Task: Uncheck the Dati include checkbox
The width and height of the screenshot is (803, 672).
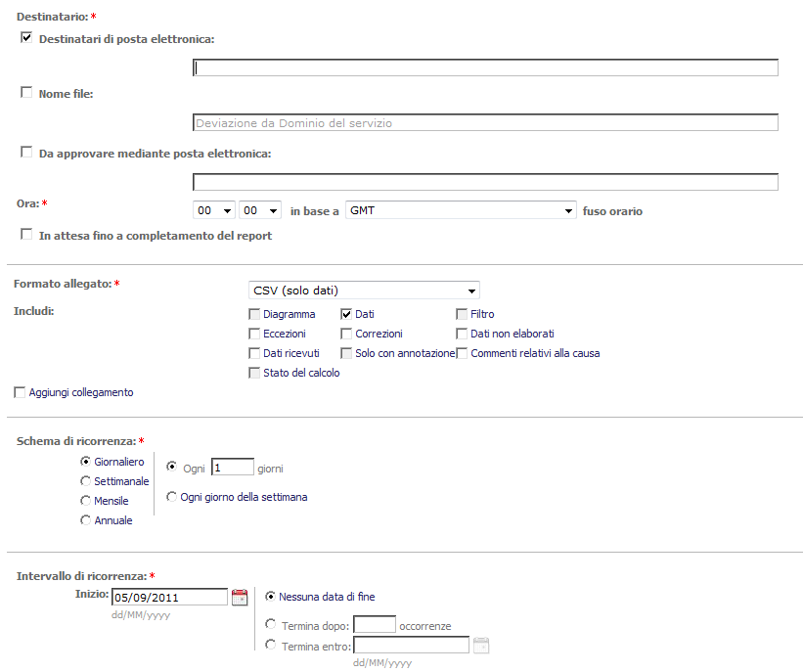Action: click(x=347, y=314)
